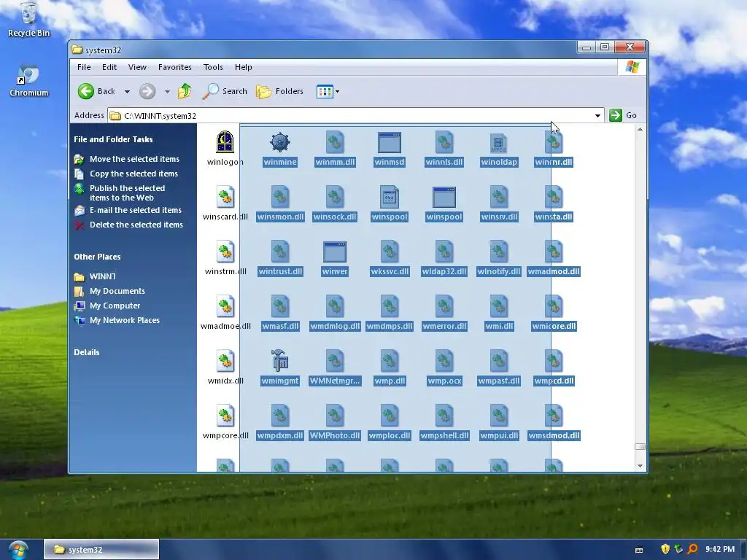Click the Start button orb
The image size is (747, 560).
pos(18,550)
